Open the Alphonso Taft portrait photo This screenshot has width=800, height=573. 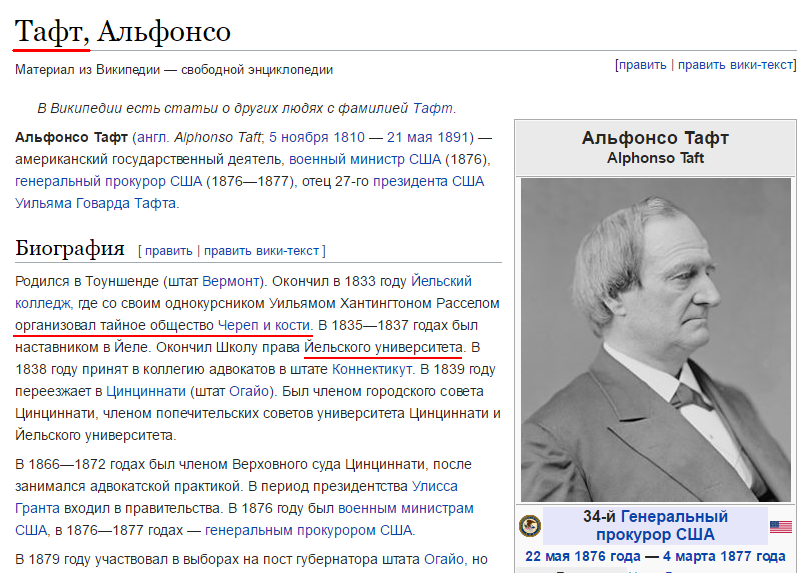click(656, 340)
